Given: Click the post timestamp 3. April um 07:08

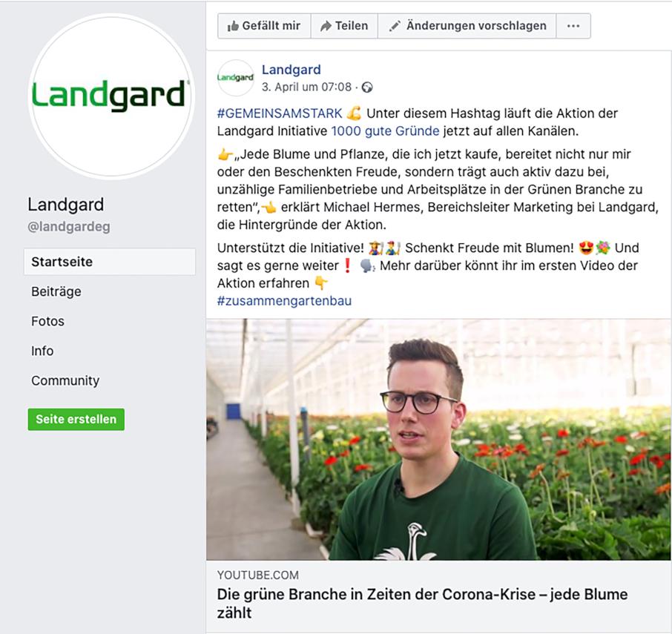Looking at the screenshot, I should [306, 87].
